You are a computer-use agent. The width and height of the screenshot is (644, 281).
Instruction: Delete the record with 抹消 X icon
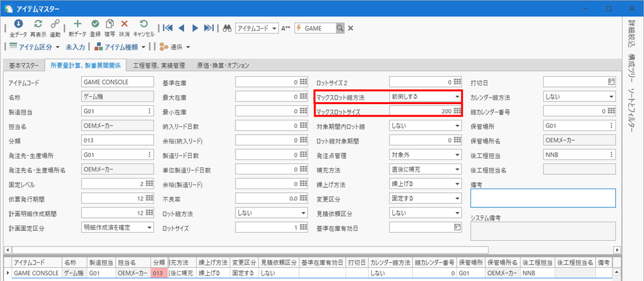pyautogui.click(x=124, y=24)
